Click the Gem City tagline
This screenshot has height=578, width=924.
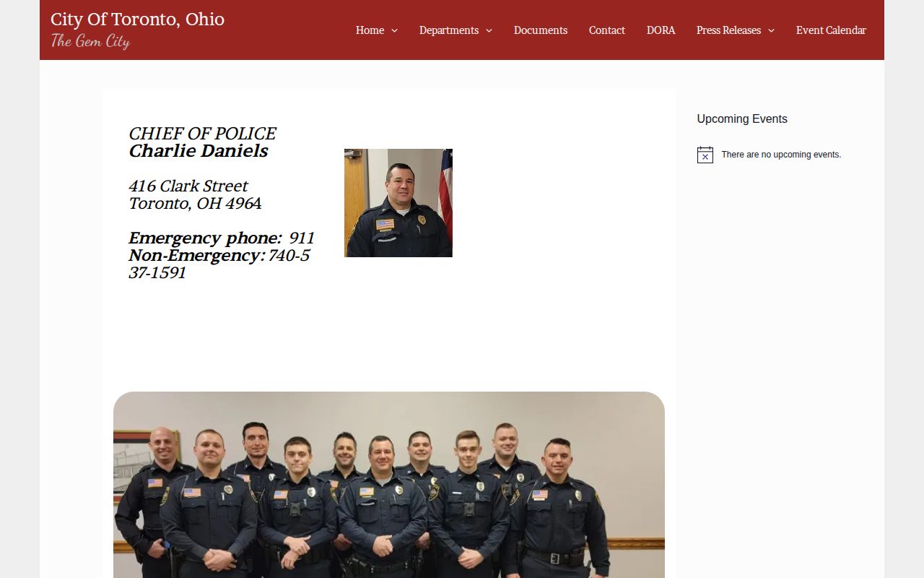click(x=90, y=41)
